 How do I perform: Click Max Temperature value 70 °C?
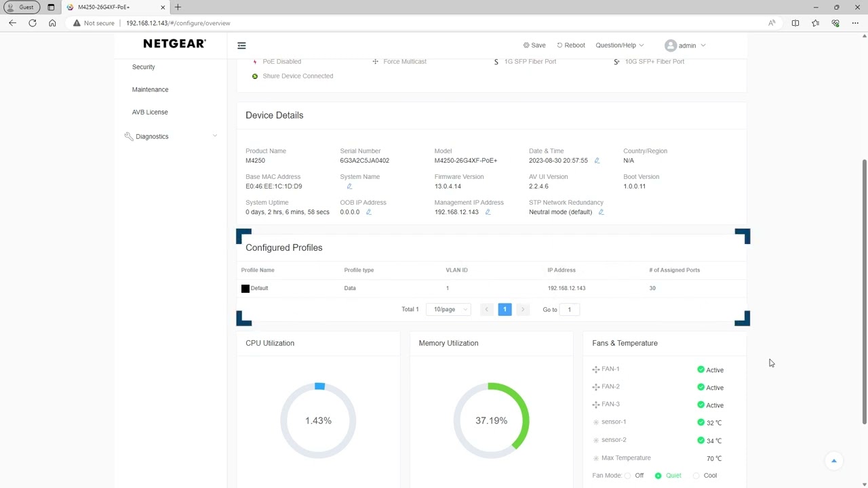pyautogui.click(x=713, y=458)
